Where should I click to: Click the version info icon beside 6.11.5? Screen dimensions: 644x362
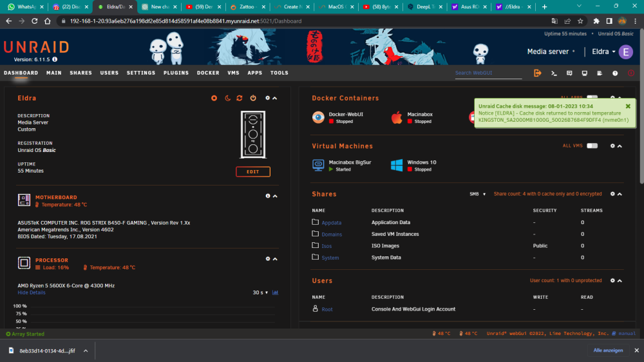[55, 59]
